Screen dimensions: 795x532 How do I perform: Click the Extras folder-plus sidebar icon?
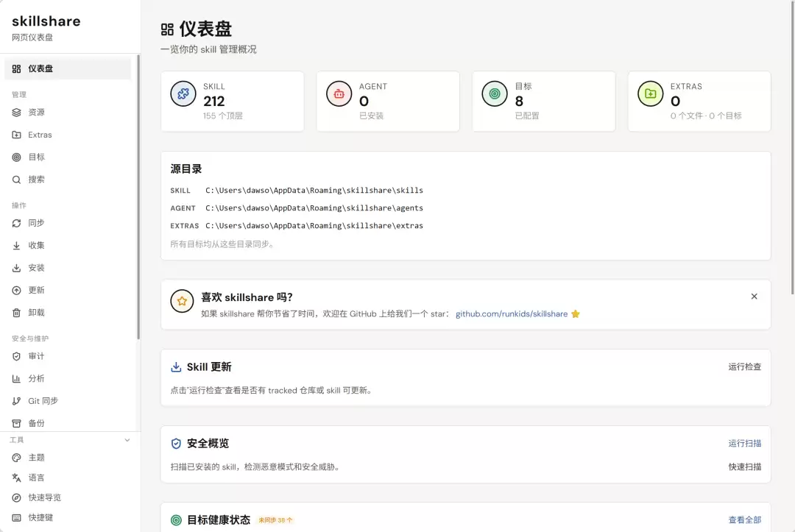16,135
